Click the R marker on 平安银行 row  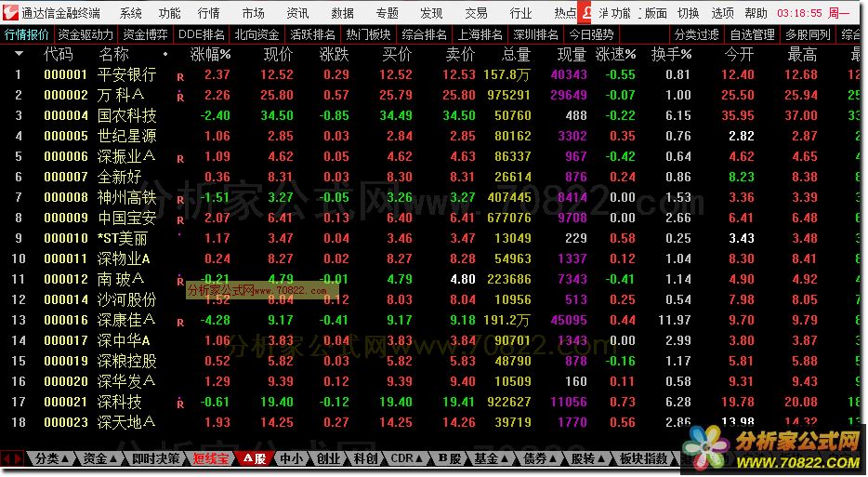(180, 77)
